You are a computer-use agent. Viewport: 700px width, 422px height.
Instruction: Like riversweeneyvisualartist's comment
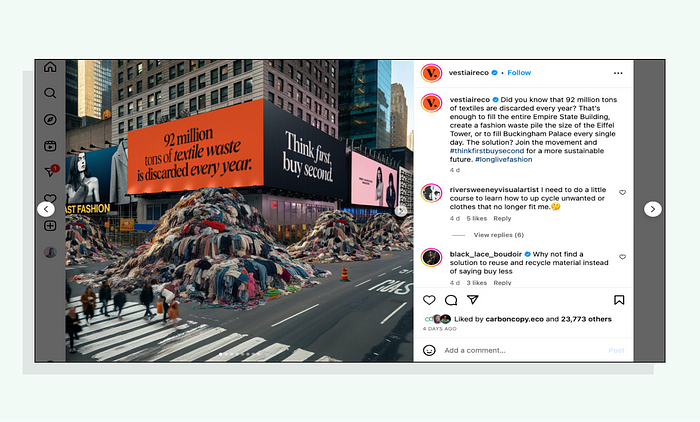(622, 192)
